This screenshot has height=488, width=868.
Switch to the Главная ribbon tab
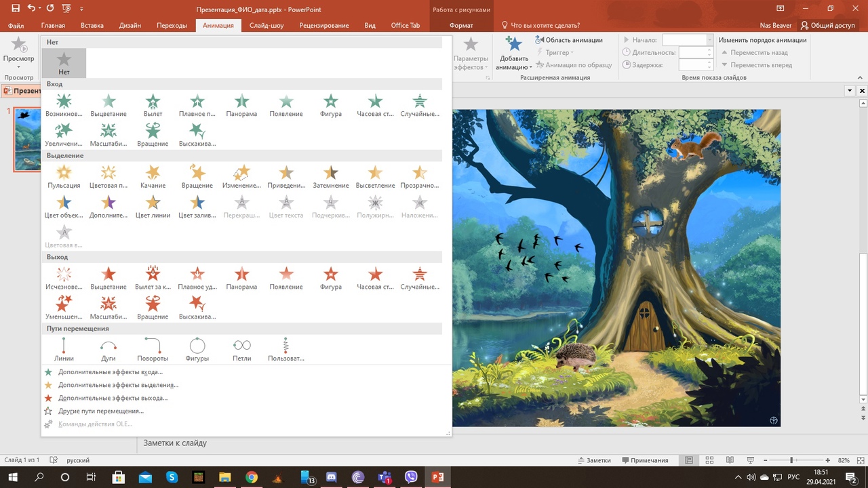coord(53,26)
